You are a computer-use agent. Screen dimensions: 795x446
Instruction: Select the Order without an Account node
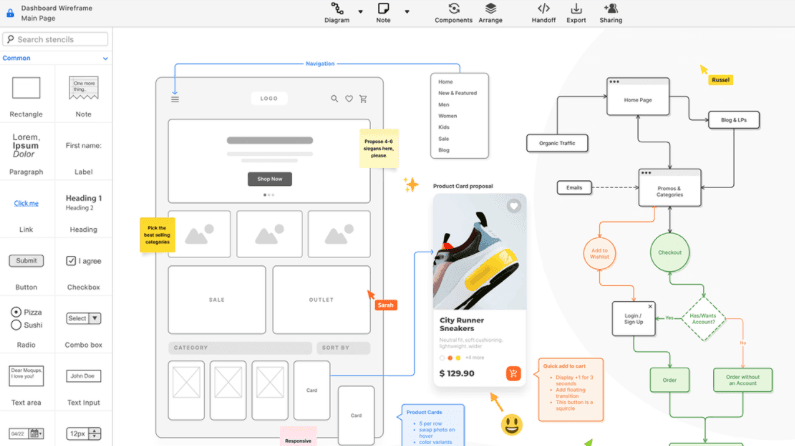point(743,380)
